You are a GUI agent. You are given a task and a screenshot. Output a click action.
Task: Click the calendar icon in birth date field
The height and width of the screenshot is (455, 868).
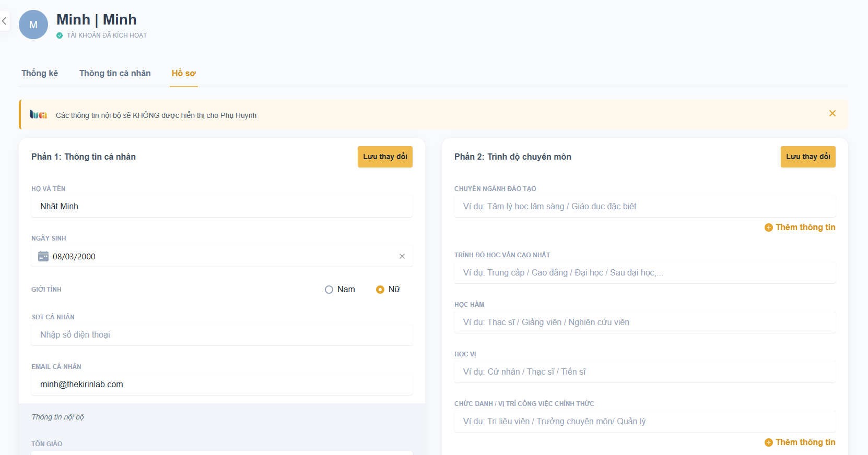click(x=43, y=256)
